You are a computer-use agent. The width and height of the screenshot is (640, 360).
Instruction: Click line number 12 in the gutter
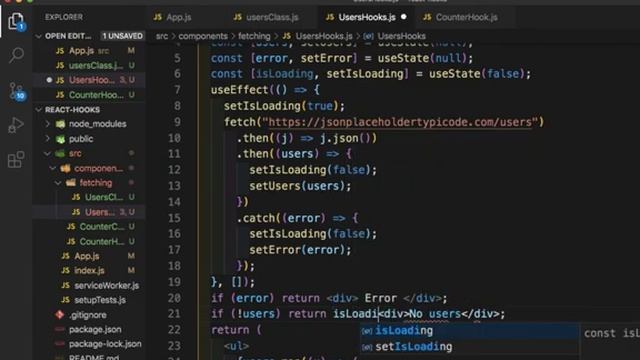tap(174, 170)
